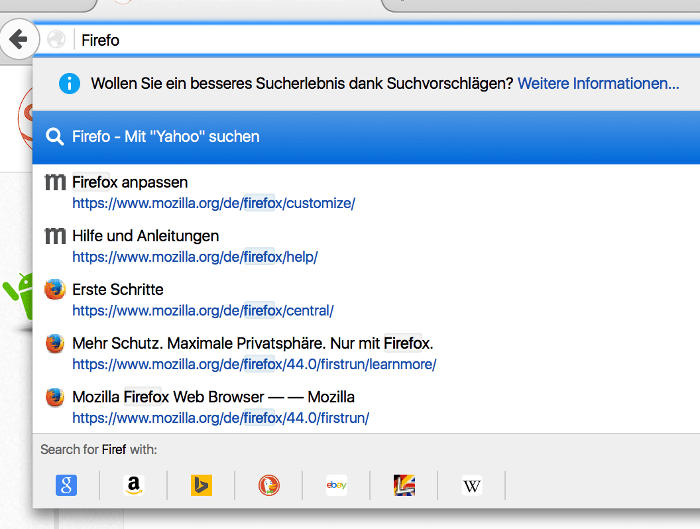Open the 'Weitere Informationen...' link
The height and width of the screenshot is (529, 700).
(598, 83)
